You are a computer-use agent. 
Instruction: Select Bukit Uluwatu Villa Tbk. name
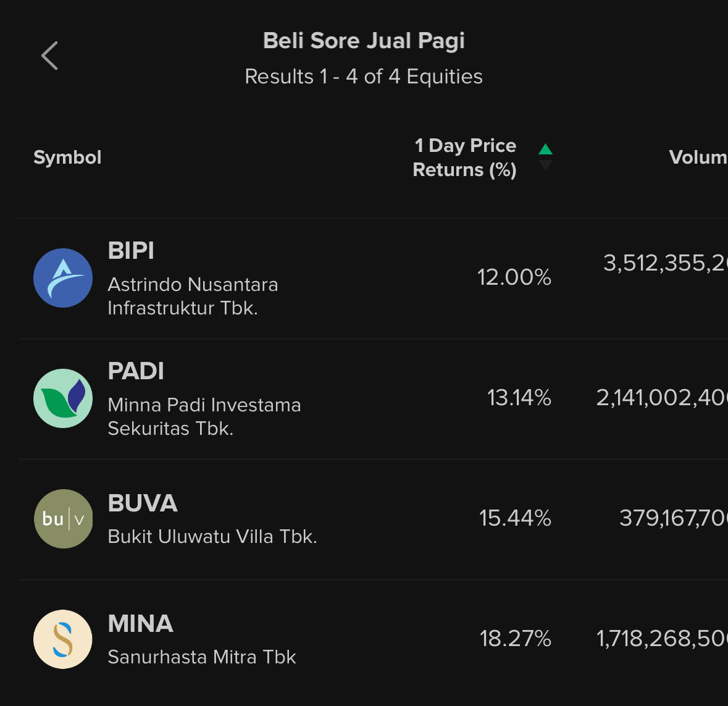click(x=212, y=536)
